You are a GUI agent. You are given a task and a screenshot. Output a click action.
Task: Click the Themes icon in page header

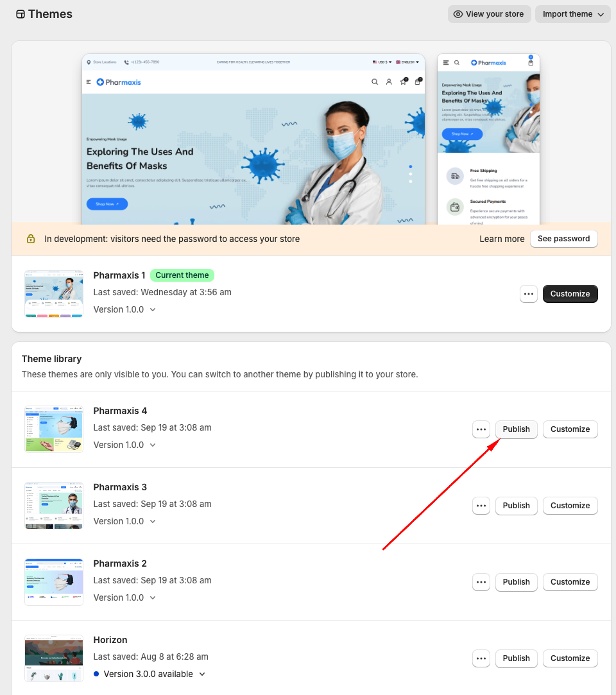pyautogui.click(x=21, y=14)
